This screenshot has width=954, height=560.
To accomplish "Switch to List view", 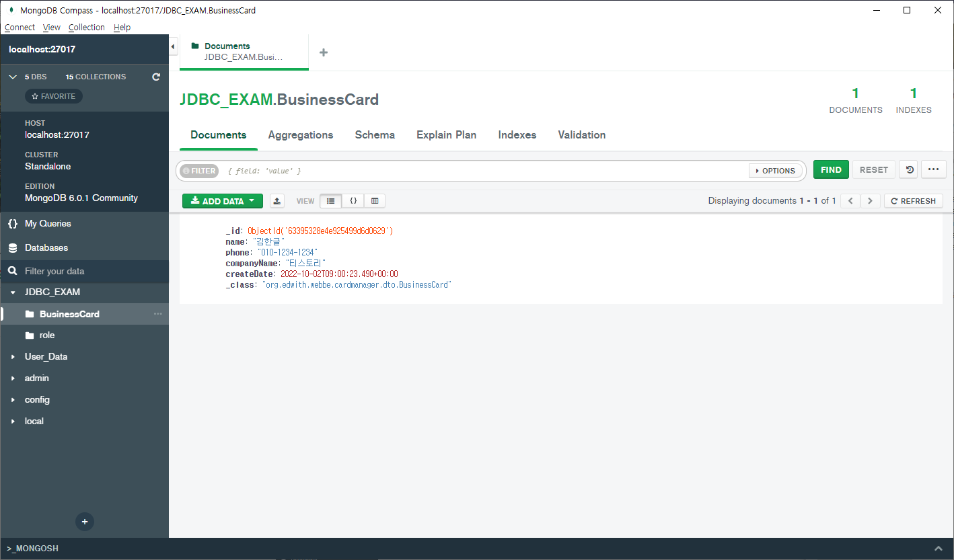I will pyautogui.click(x=330, y=201).
